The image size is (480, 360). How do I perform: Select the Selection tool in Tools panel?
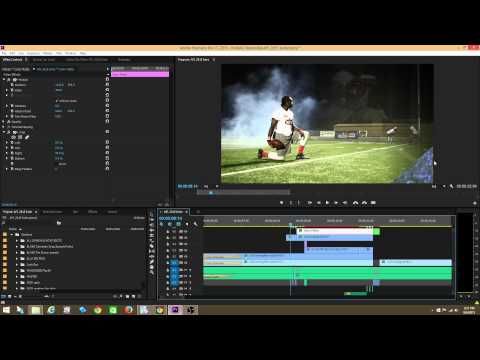point(152,214)
